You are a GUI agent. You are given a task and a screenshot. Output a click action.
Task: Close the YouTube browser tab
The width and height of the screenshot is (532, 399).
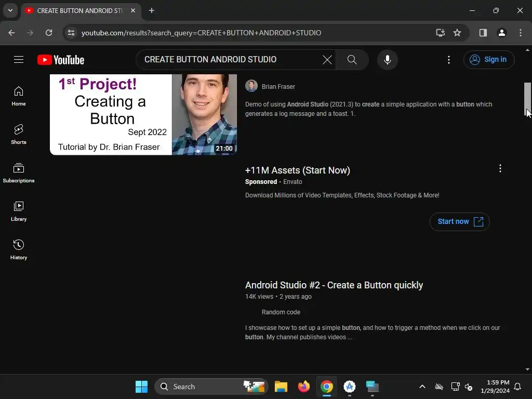tap(133, 10)
